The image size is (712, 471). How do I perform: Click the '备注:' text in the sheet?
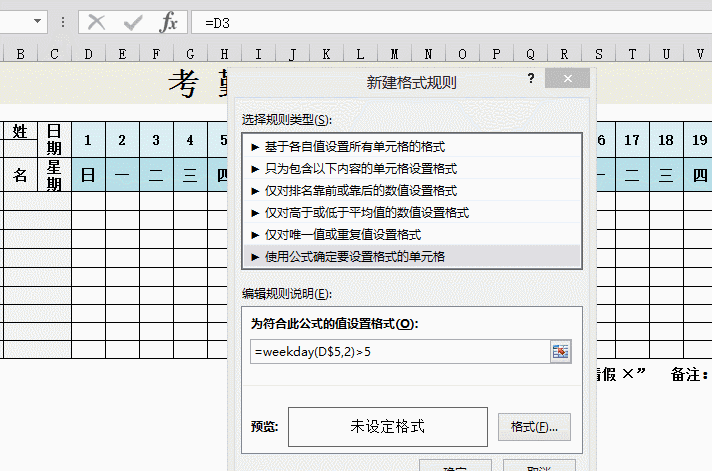(689, 375)
